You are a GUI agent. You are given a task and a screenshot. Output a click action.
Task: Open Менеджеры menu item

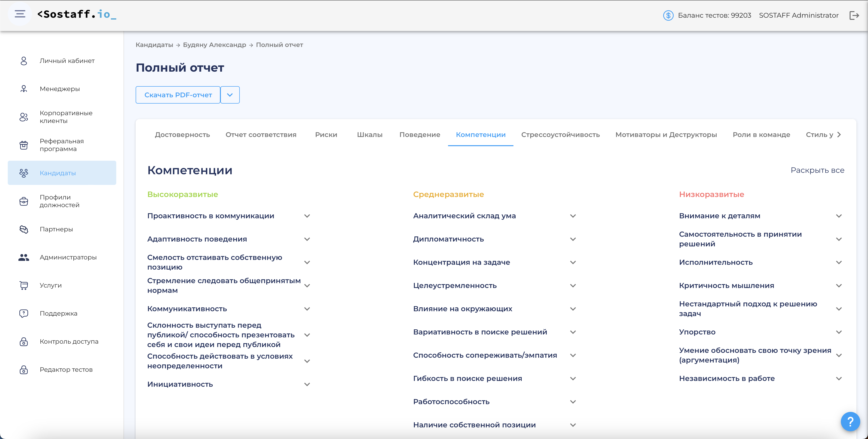[x=62, y=89]
